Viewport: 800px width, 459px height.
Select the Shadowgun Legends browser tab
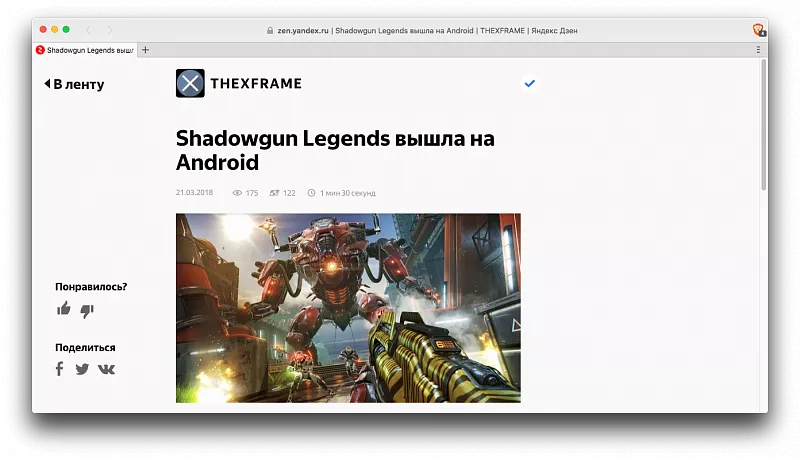(85, 49)
